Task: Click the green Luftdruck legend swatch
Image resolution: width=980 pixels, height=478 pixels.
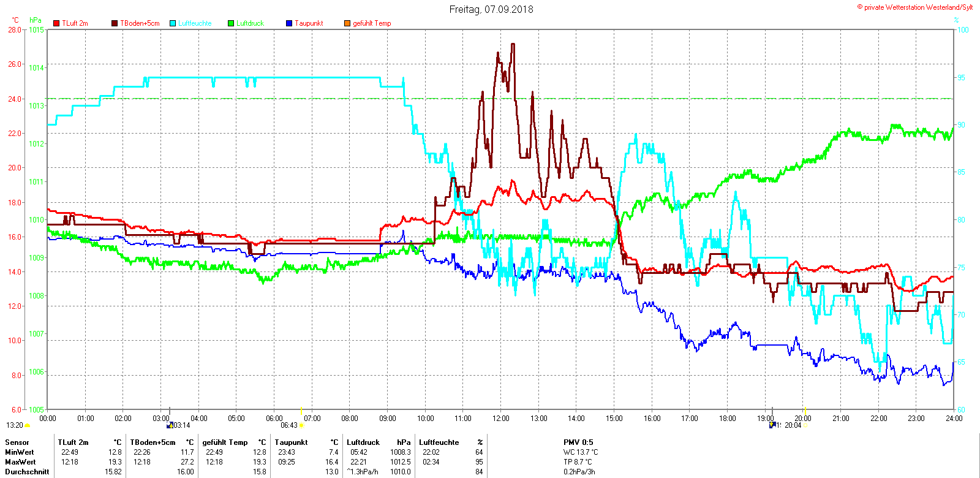Action: 231,23
